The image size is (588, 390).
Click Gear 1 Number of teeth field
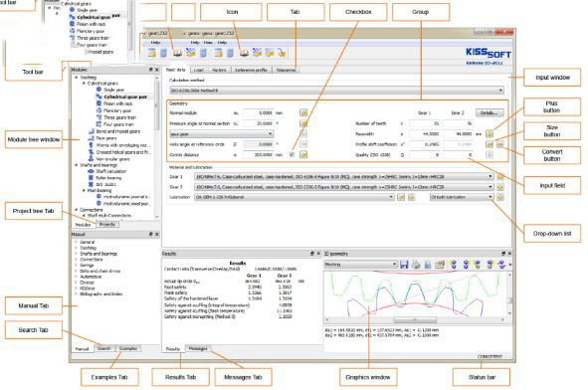click(425, 123)
